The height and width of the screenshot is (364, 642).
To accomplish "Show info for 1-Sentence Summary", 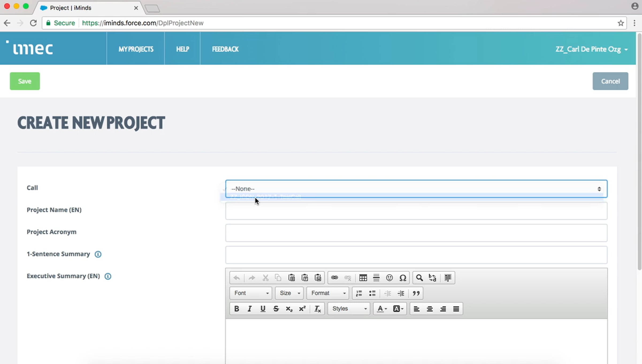I will [98, 254].
